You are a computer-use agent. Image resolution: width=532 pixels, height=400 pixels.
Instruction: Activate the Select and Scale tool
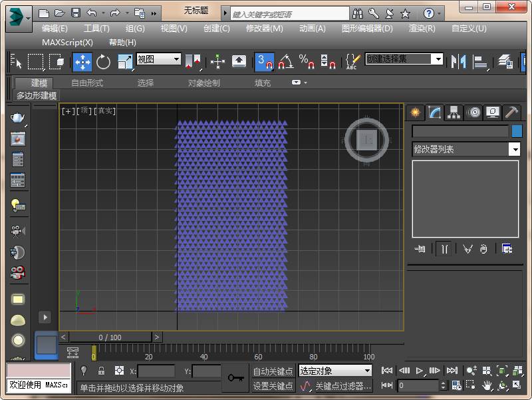point(125,62)
